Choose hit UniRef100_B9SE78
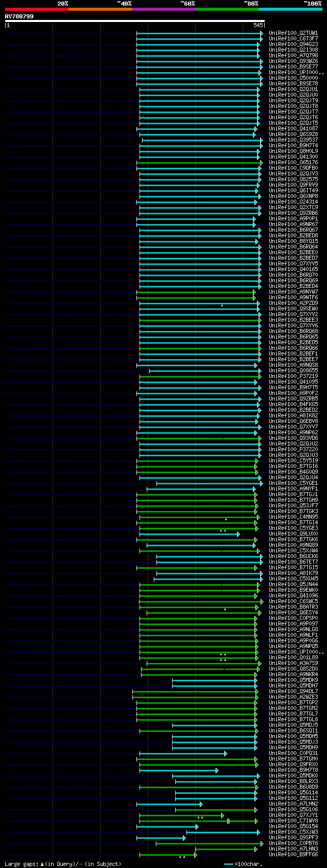 click(293, 83)
